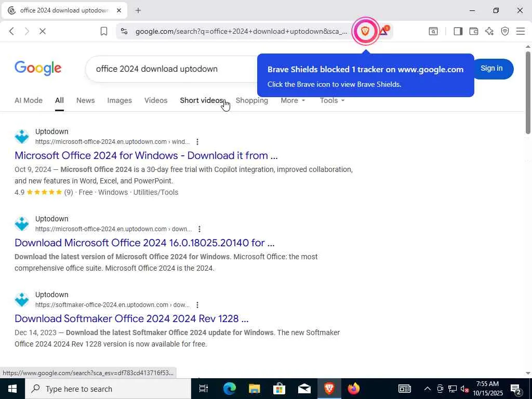Open Brave Rewards triangle icon
This screenshot has width=532, height=399.
point(384,31)
